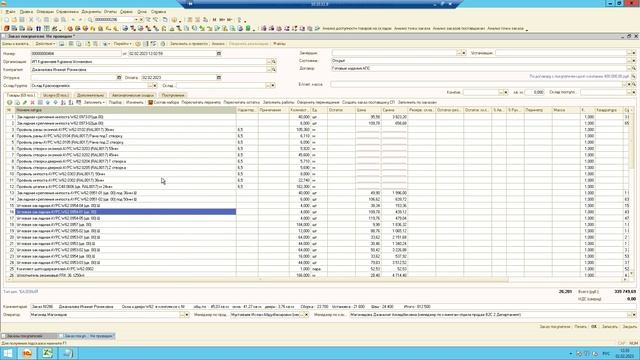The height and width of the screenshot is (360, 640).
Task: Click the 1C icon in Windows taskbar
Action: point(27,353)
